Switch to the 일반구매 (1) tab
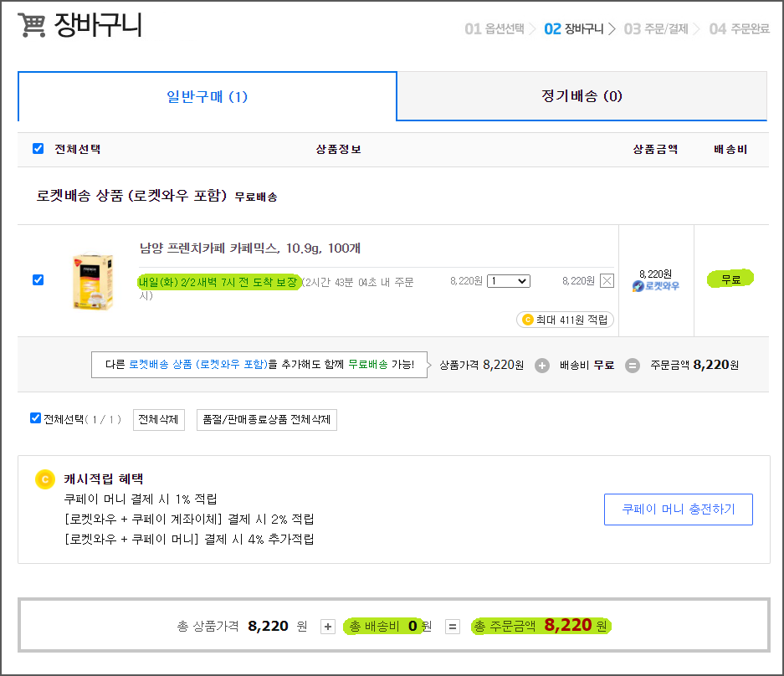 [207, 96]
